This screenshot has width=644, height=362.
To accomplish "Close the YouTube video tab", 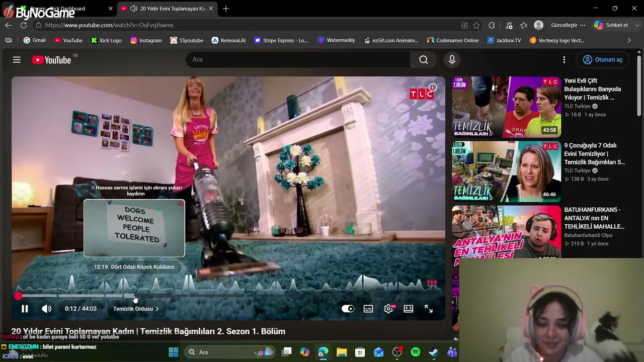I will (211, 9).
